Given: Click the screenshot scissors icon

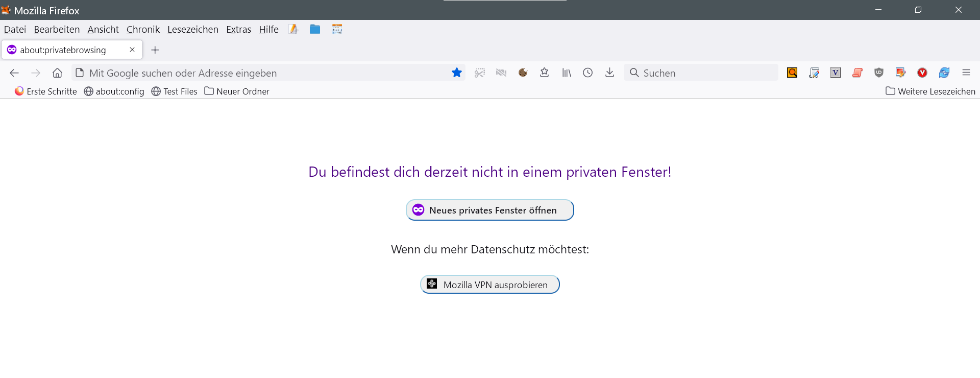Looking at the screenshot, I should (x=479, y=73).
